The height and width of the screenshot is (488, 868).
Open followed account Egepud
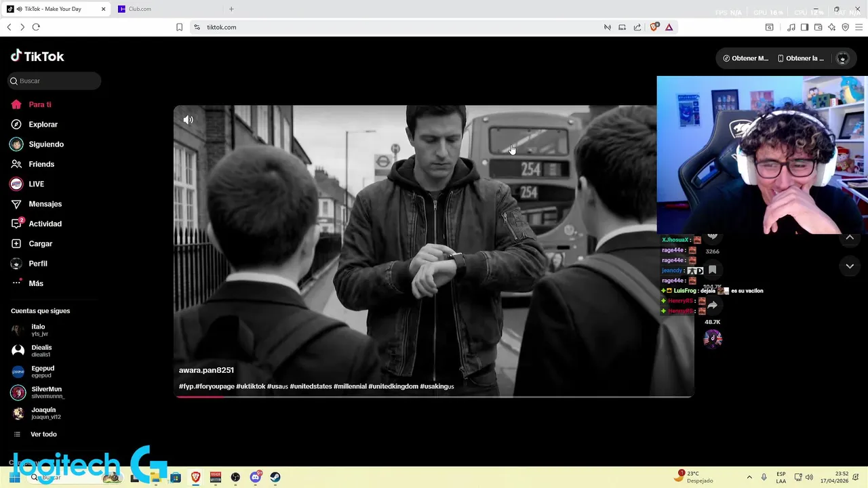click(33, 371)
